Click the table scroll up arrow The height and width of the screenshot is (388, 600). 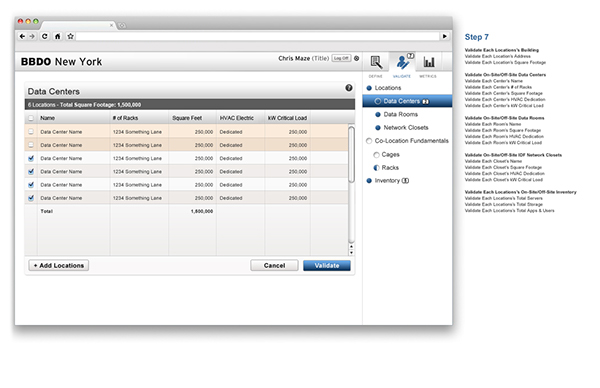pyautogui.click(x=351, y=247)
